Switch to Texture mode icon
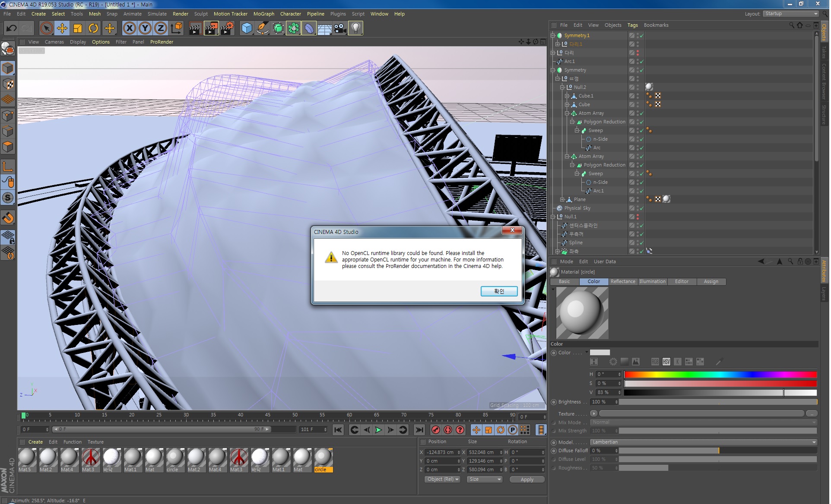 click(8, 84)
